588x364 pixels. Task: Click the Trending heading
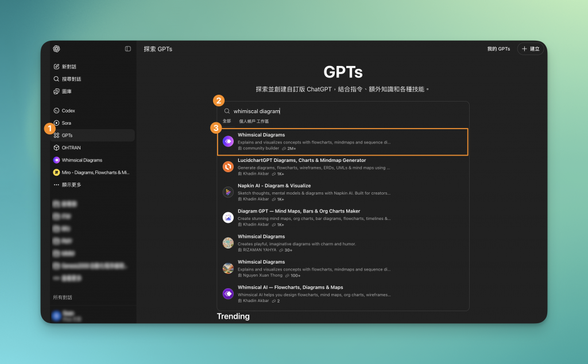[233, 316]
